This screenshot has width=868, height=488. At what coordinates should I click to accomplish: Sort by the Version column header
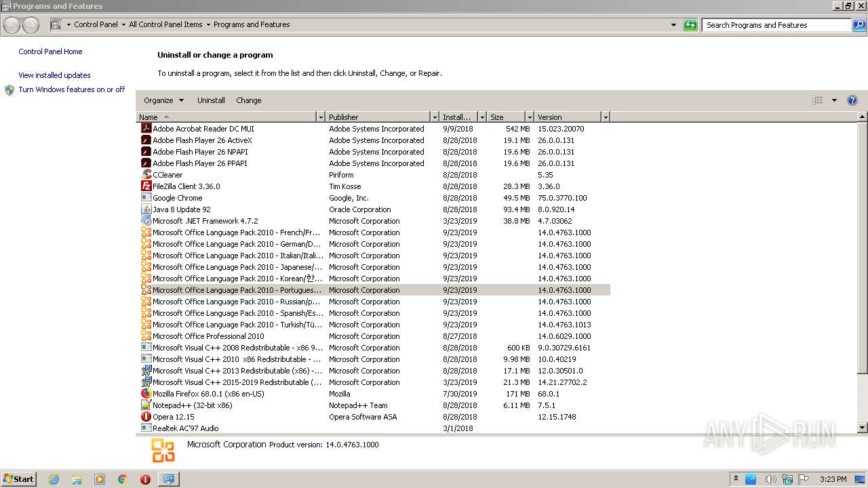coord(568,117)
